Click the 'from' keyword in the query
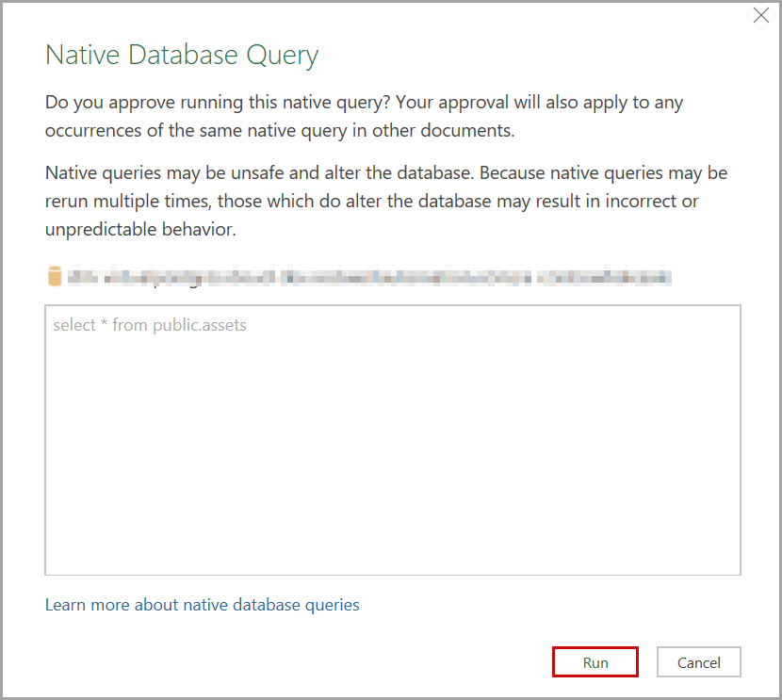This screenshot has width=782, height=700. click(x=130, y=325)
